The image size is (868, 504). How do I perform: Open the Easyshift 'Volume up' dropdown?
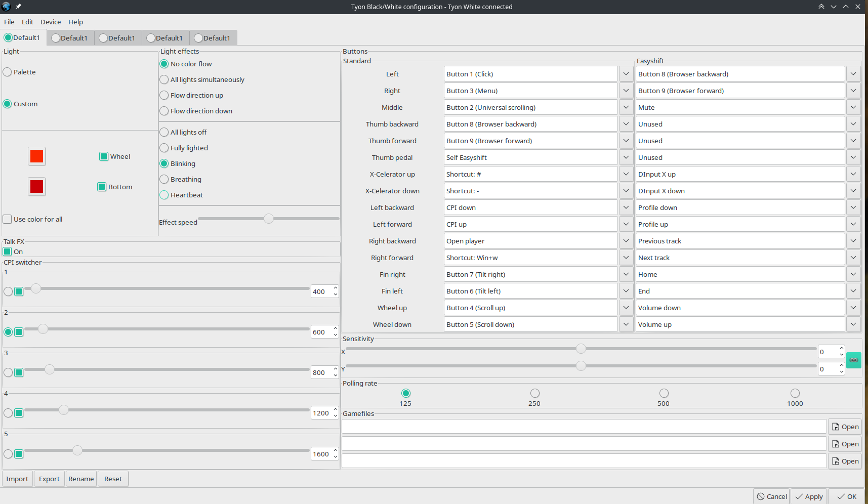(853, 324)
